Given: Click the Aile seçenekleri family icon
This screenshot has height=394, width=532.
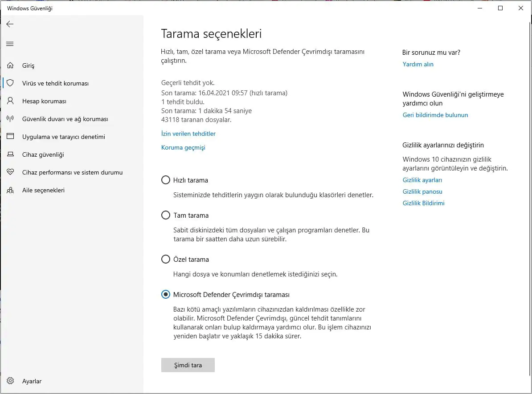Looking at the screenshot, I should point(10,190).
